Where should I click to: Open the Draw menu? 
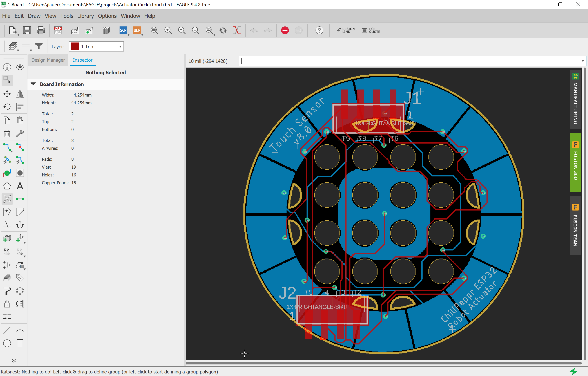coord(34,16)
